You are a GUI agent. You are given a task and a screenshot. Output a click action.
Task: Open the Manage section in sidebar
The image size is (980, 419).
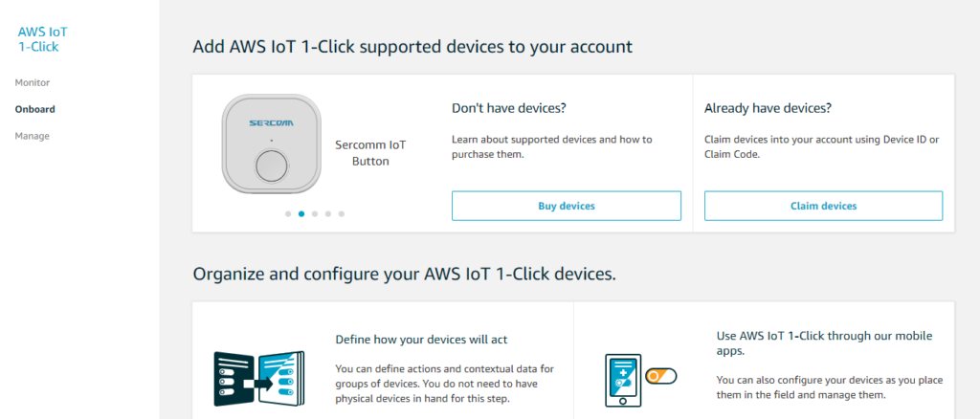tap(32, 136)
